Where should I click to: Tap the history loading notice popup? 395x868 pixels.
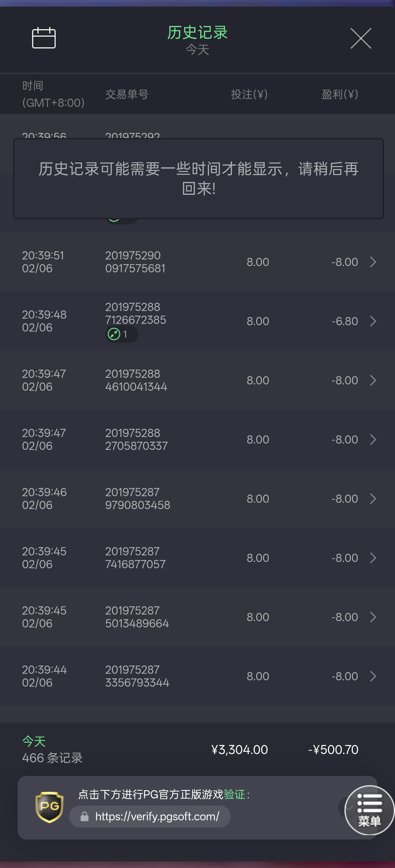click(x=198, y=179)
